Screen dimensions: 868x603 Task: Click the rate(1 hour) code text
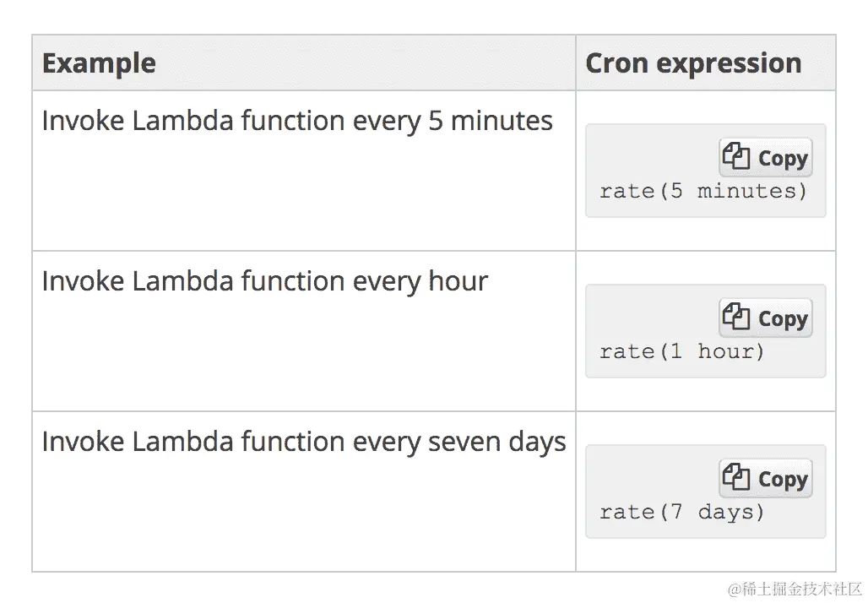[x=681, y=351]
